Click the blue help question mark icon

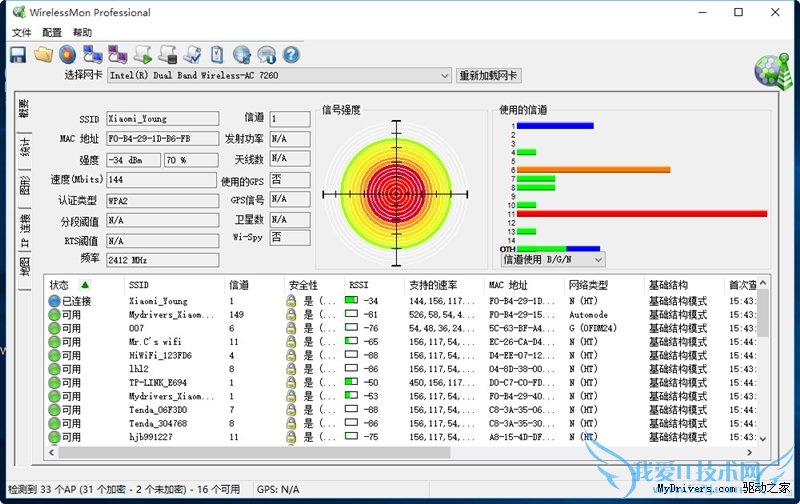click(x=291, y=54)
